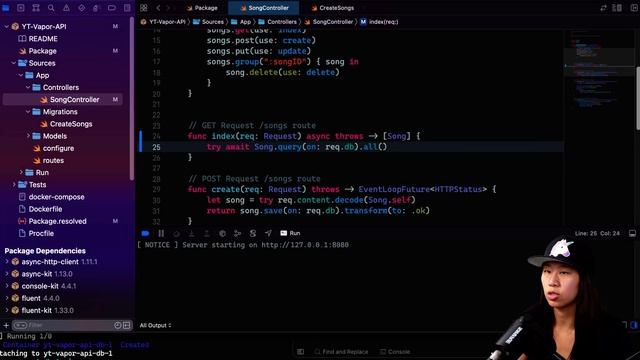Open the Debug navigator
This screenshot has width=640, height=360.
click(x=96, y=8)
